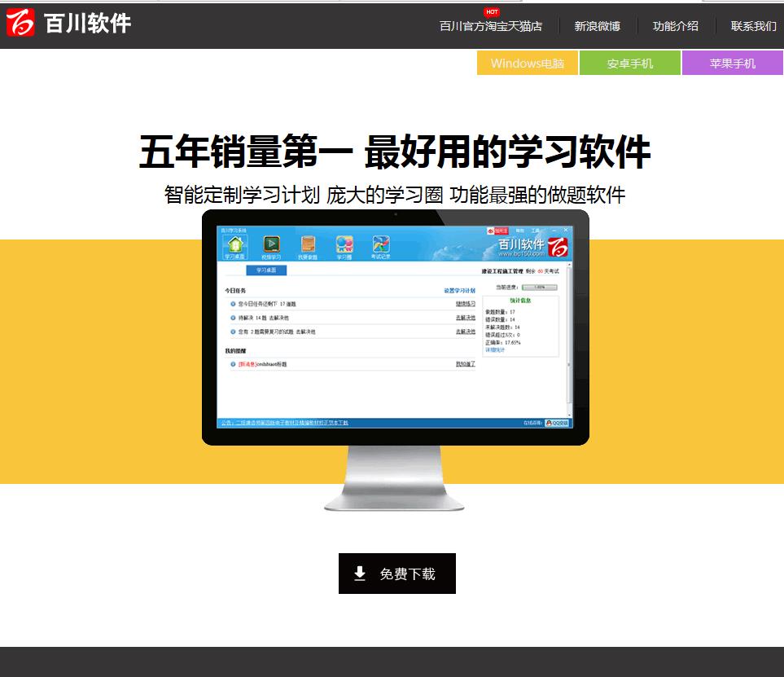
Task: Click the 统计信息 heading in monitor panel
Action: tap(520, 301)
